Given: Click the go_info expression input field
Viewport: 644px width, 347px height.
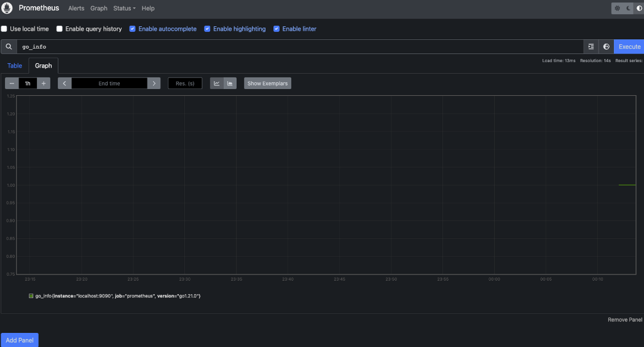Looking at the screenshot, I should pyautogui.click(x=300, y=47).
